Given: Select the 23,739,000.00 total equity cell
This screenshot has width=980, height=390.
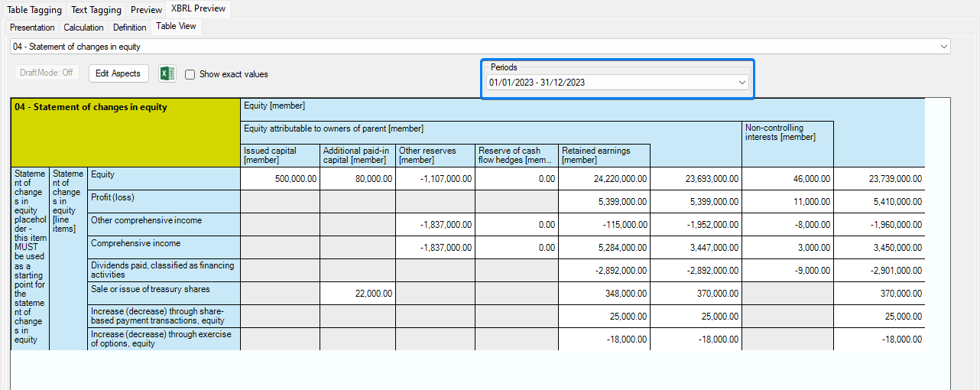Looking at the screenshot, I should [879, 178].
